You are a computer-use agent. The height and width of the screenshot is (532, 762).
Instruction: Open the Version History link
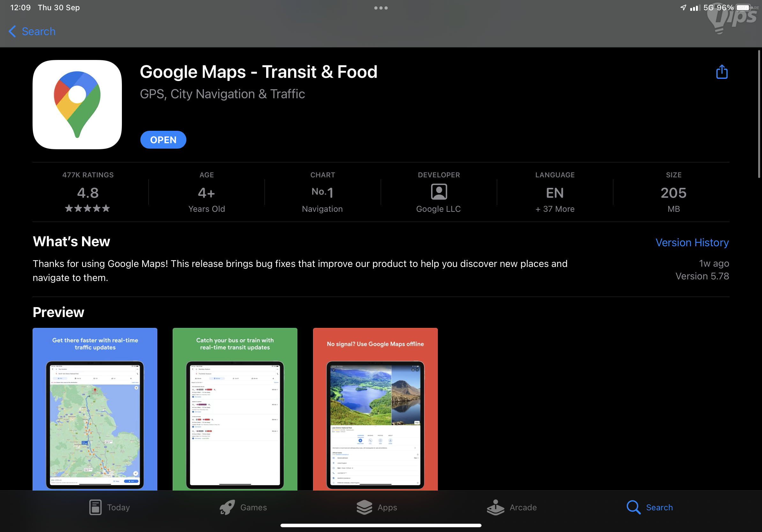tap(692, 242)
